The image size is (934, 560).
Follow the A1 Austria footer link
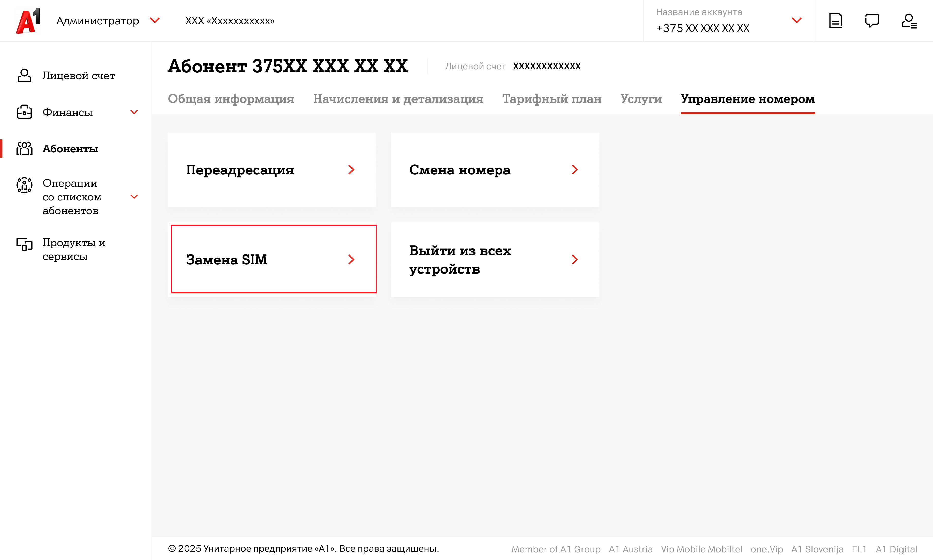tap(630, 549)
